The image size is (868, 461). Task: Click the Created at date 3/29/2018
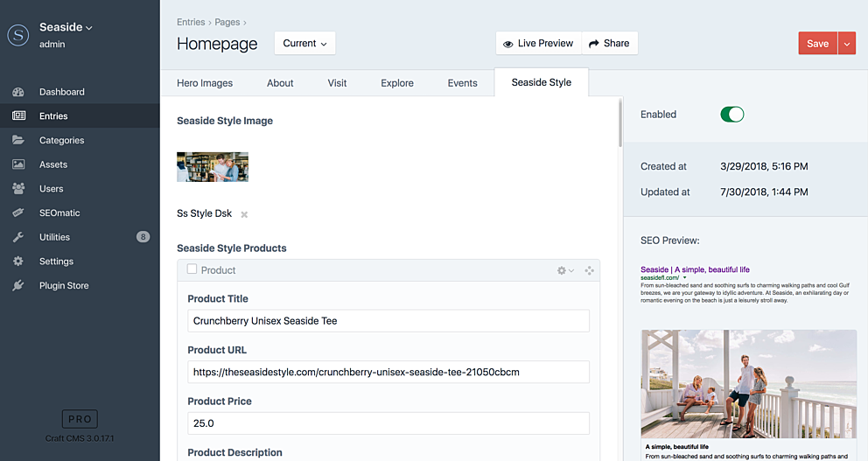(x=764, y=166)
